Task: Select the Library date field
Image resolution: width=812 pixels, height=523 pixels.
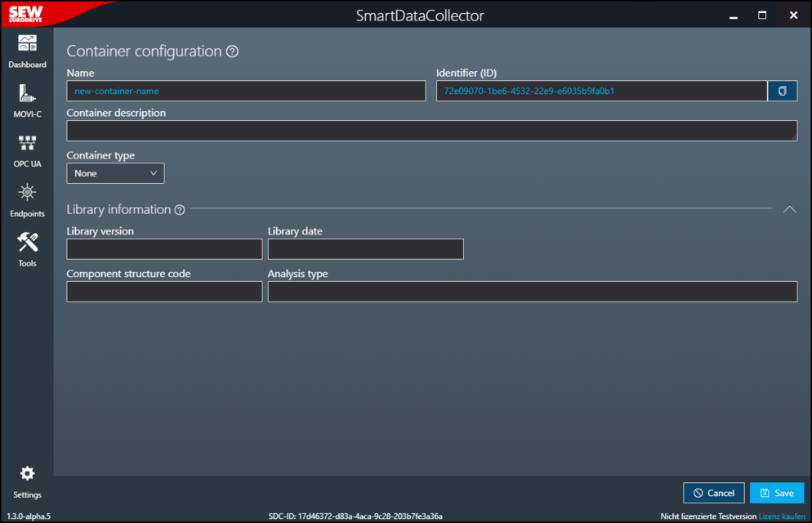Action: 365,249
